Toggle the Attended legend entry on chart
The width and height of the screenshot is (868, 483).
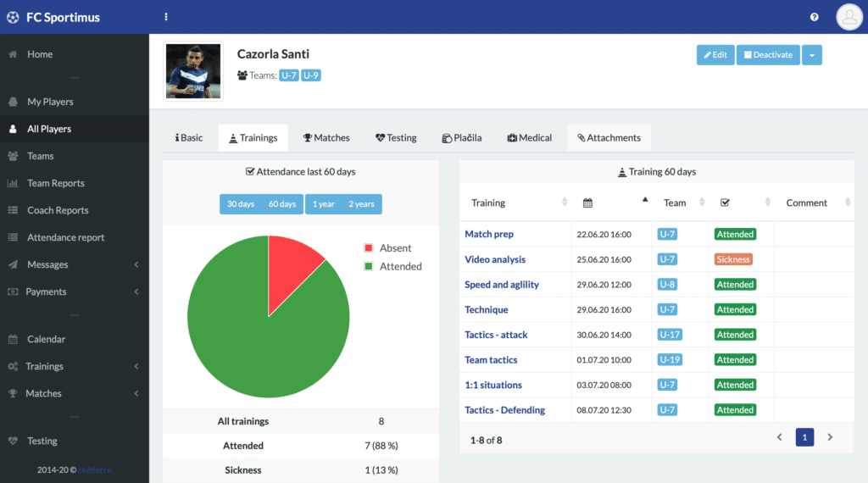[393, 266]
